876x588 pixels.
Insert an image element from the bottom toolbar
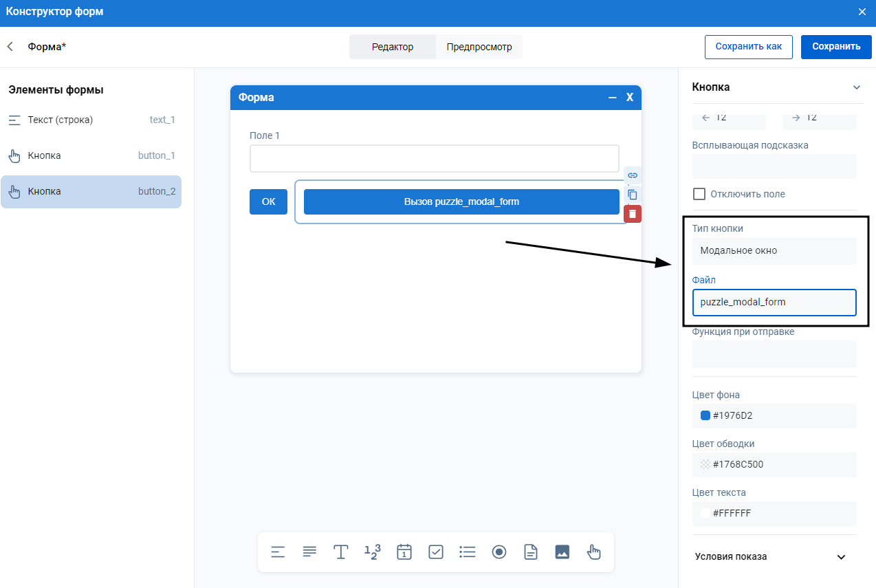pyautogui.click(x=562, y=552)
